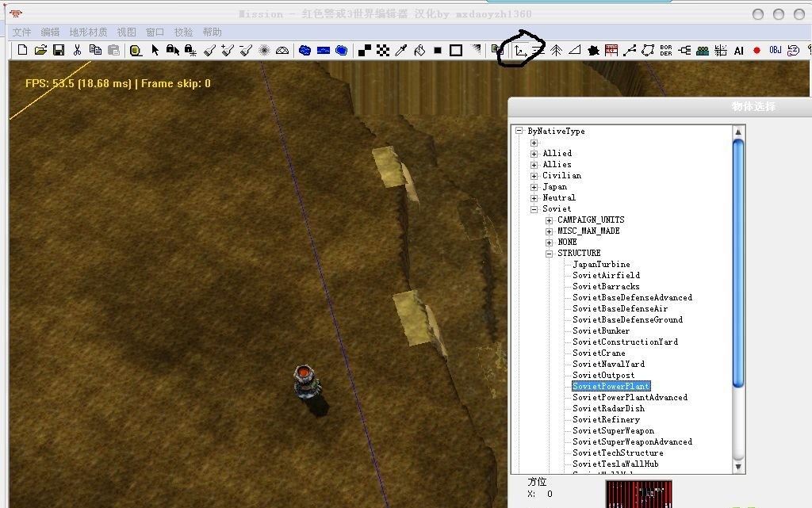Viewport: 812px width, 508px height.
Task: Expand the Japan tree node
Action: coord(534,187)
